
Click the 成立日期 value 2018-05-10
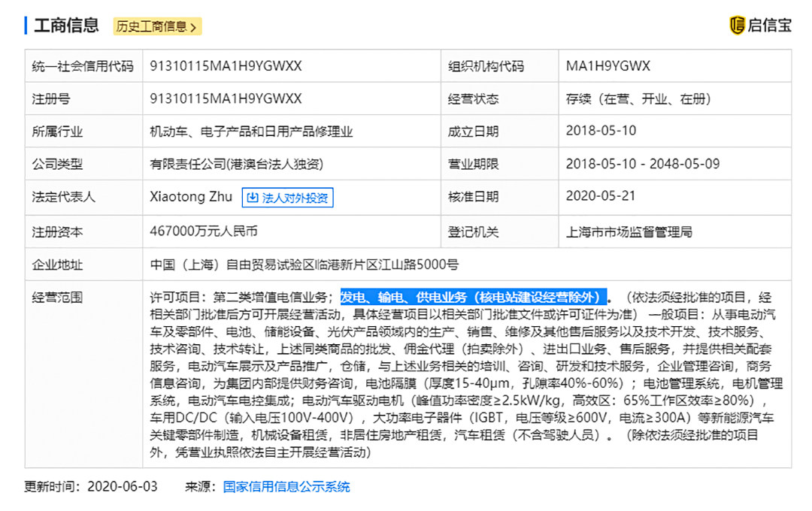point(601,131)
